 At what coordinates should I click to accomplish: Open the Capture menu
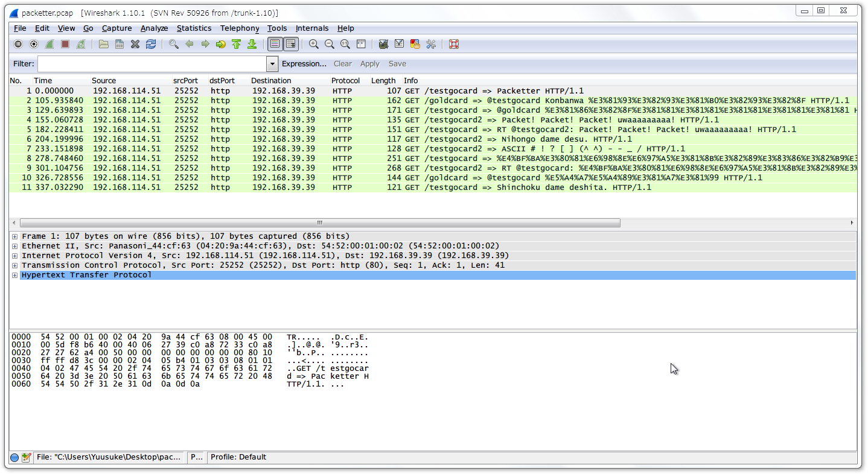coord(116,28)
